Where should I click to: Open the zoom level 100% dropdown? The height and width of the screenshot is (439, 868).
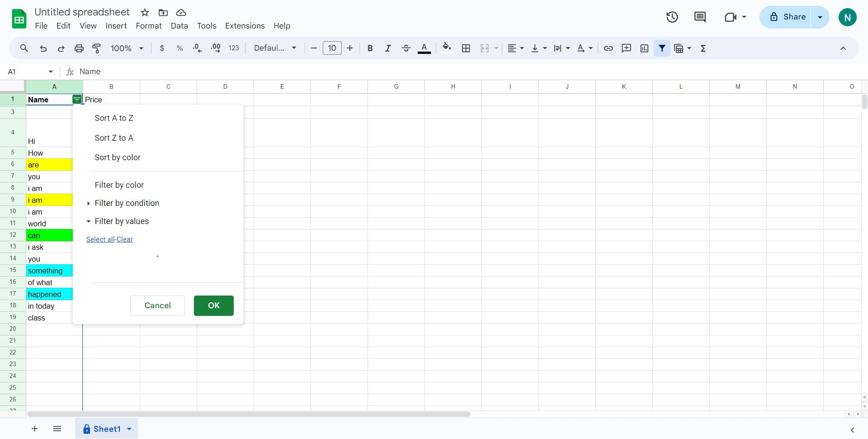point(126,48)
